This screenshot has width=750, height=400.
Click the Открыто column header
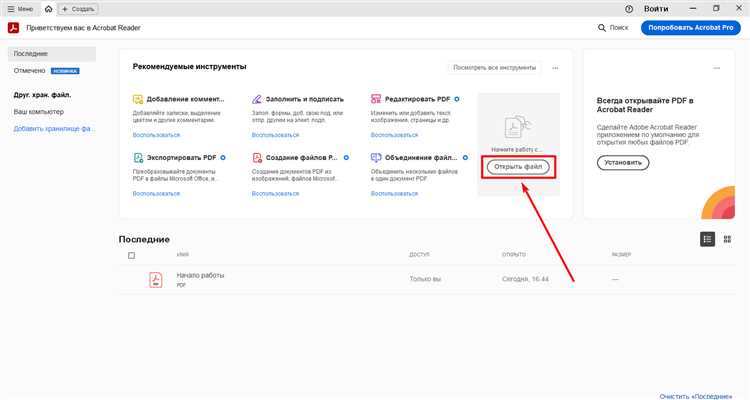pyautogui.click(x=514, y=255)
